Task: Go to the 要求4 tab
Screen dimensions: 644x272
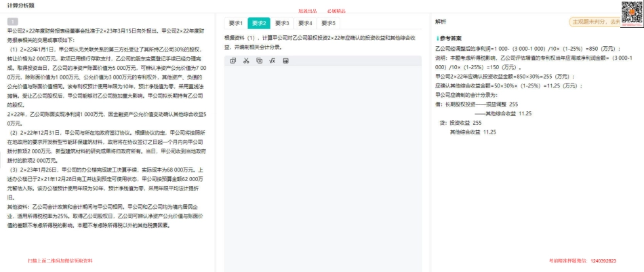Action: [x=305, y=23]
